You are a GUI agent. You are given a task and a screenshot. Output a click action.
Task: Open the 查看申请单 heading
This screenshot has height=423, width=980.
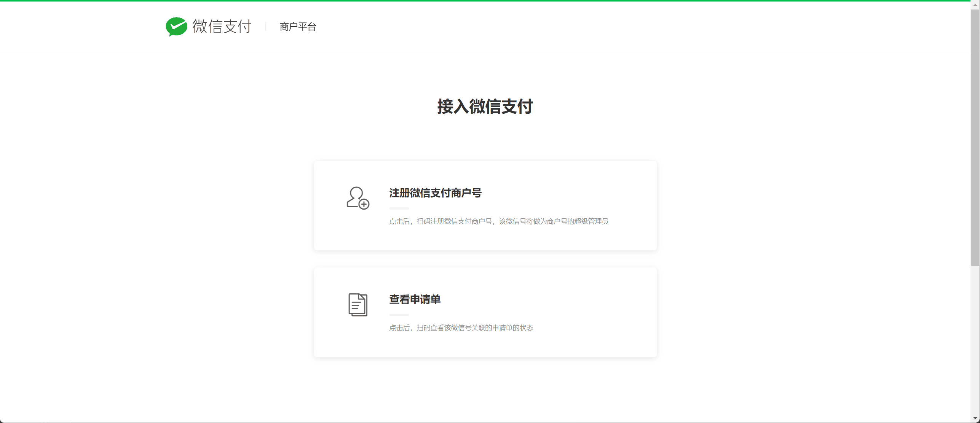(x=415, y=299)
